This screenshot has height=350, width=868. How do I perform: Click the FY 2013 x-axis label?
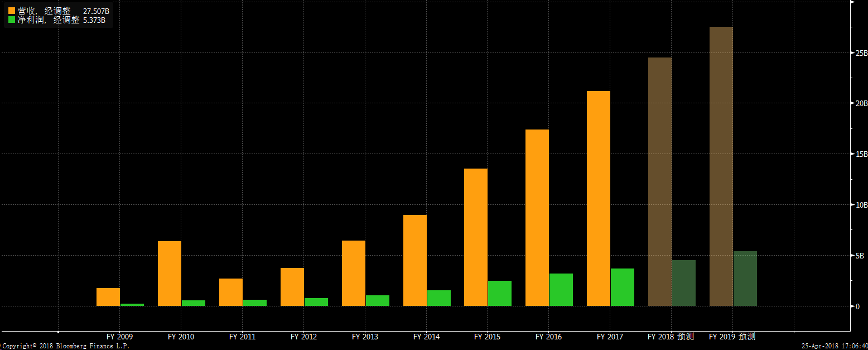pyautogui.click(x=365, y=337)
